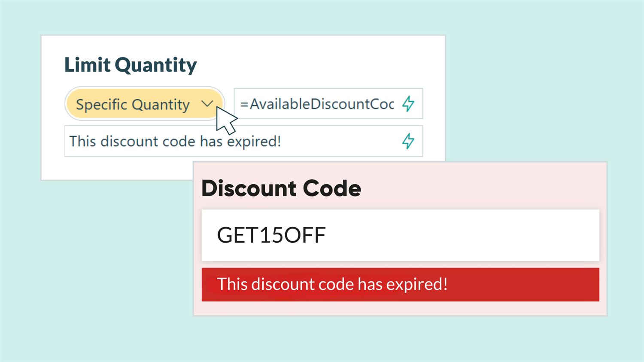Click into the =AvailableDiscountCoc formula box

click(x=317, y=104)
